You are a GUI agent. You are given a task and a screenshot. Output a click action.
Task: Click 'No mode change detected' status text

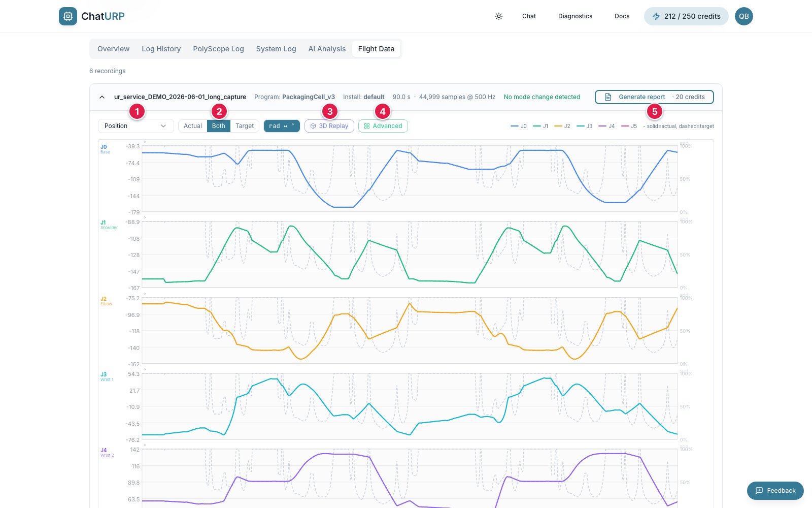click(x=542, y=97)
